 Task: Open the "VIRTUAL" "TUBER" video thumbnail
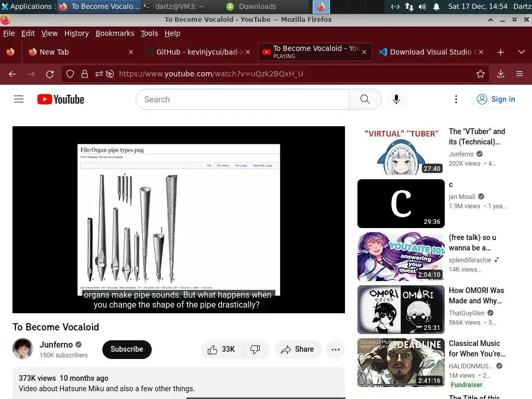tap(401, 151)
